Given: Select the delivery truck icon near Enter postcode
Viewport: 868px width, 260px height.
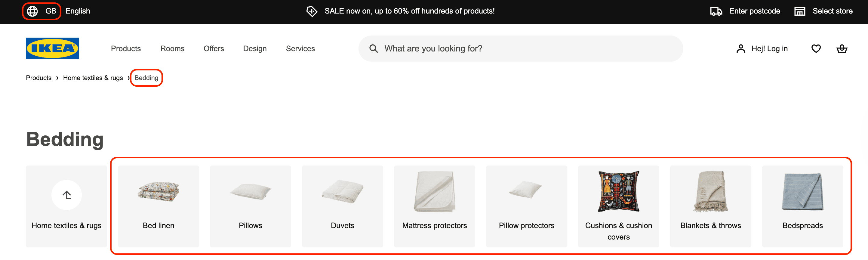Looking at the screenshot, I should coord(716,11).
